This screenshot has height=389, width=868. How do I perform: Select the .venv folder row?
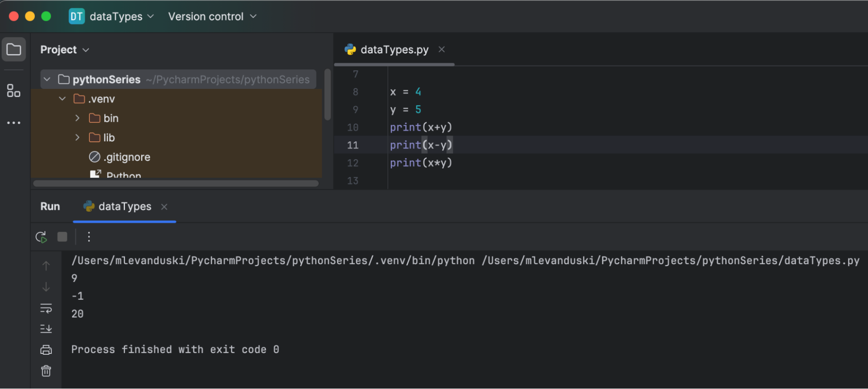[176, 99]
